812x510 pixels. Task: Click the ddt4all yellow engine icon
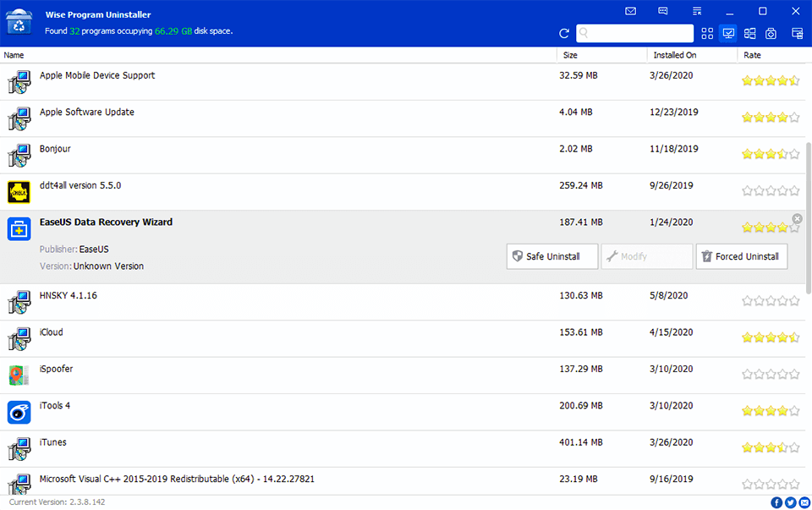(x=19, y=192)
